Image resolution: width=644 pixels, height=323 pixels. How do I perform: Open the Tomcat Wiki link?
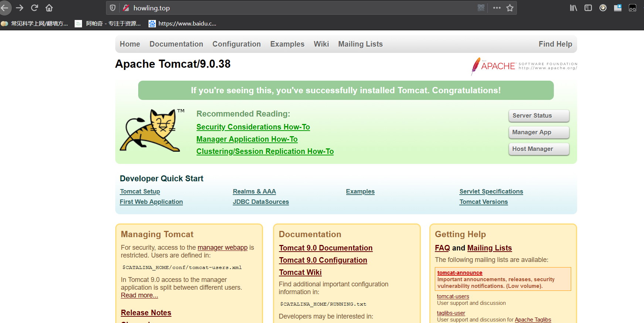[x=300, y=272]
